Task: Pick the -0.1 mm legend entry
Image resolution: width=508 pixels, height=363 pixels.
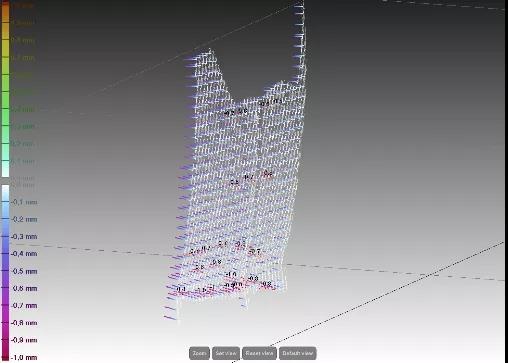Action: coord(24,202)
